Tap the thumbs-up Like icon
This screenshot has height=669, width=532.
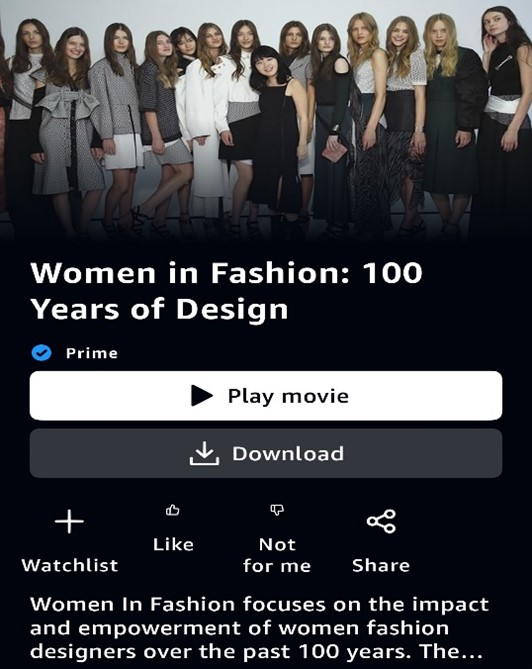coord(173,510)
